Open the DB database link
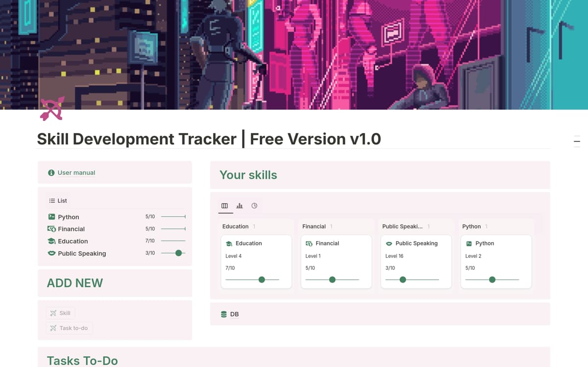 [234, 314]
